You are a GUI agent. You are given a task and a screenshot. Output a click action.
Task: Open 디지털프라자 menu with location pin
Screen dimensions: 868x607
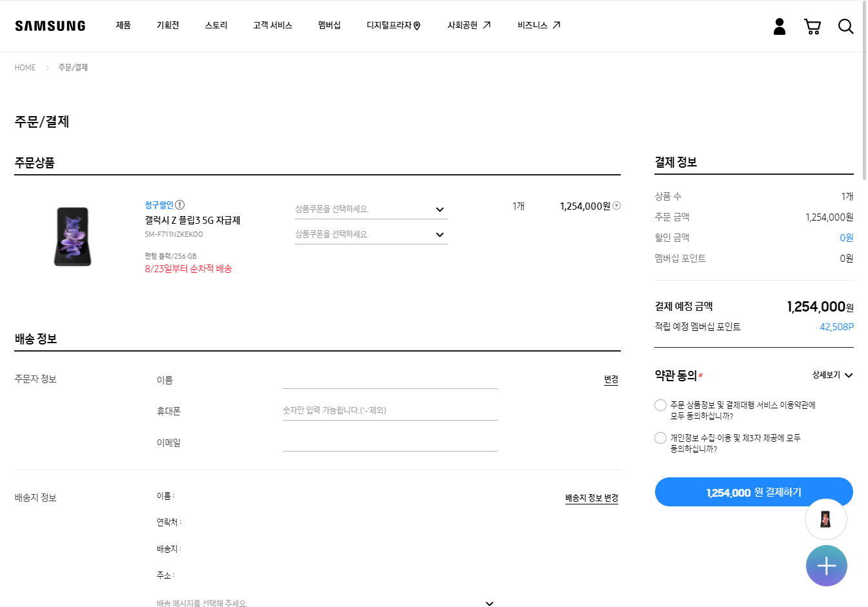click(x=394, y=25)
